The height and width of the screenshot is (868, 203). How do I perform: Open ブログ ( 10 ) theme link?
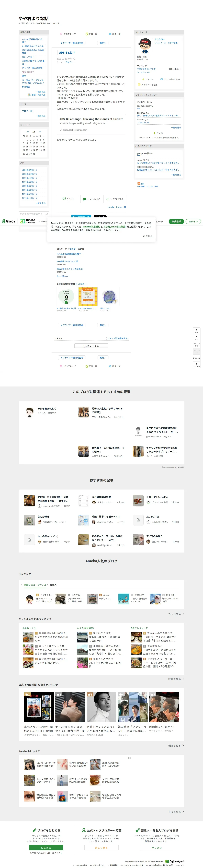pyautogui.click(x=28, y=111)
